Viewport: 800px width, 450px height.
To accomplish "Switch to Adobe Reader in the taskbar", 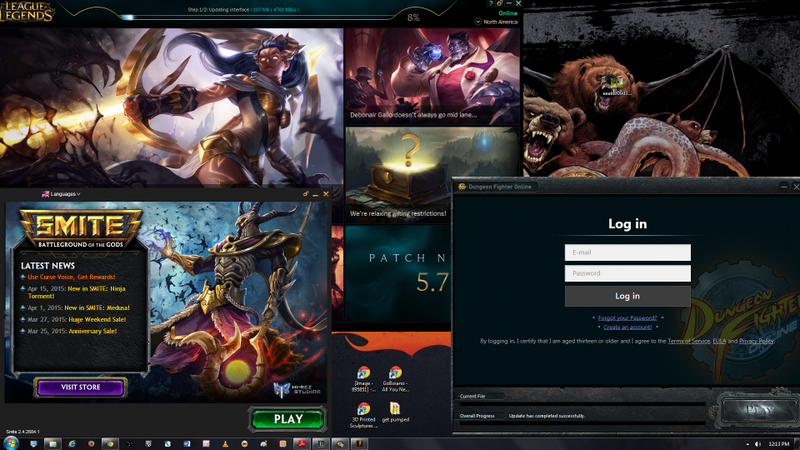I will click(302, 444).
